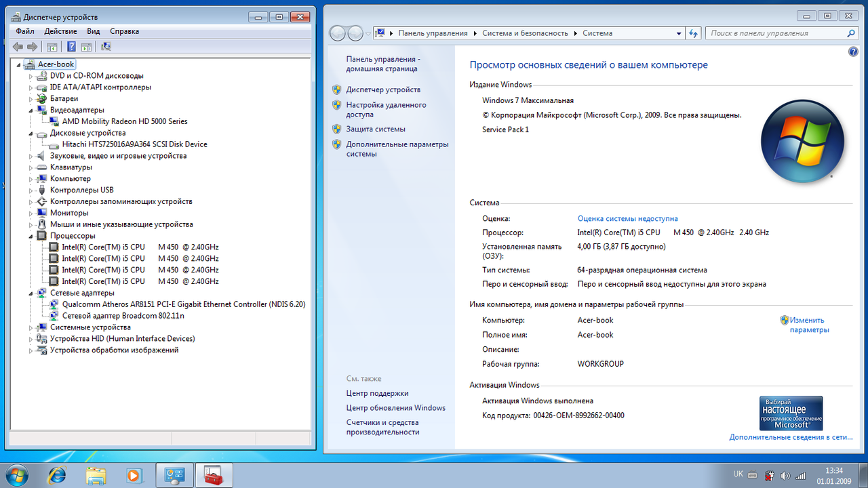Click the network signal tray icon
868x488 pixels.
point(801,475)
